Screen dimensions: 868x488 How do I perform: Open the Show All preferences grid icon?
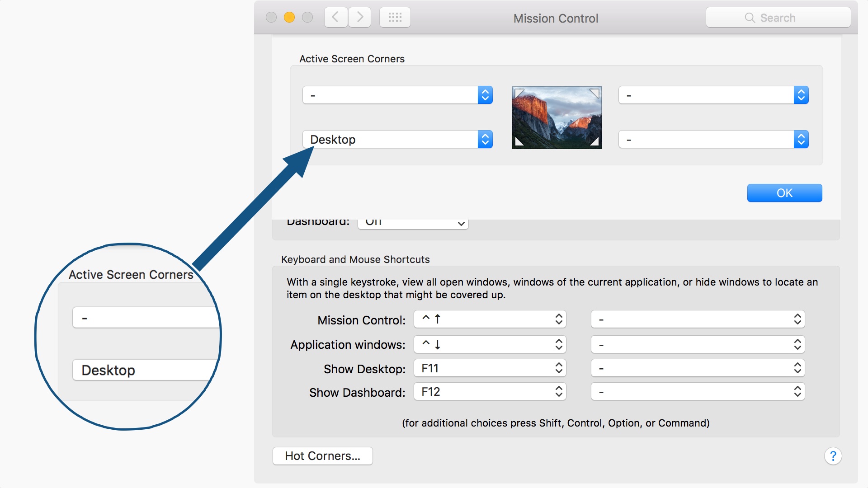[394, 17]
